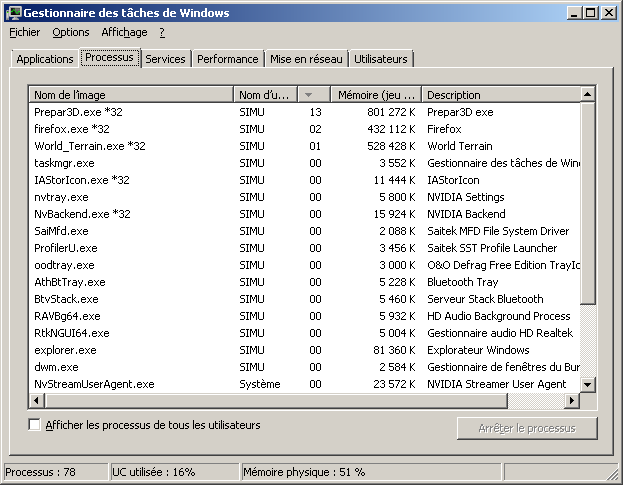Viewport: 623px width, 485px height.
Task: Click the horizontal scrollbar right arrow
Action: coord(572,400)
